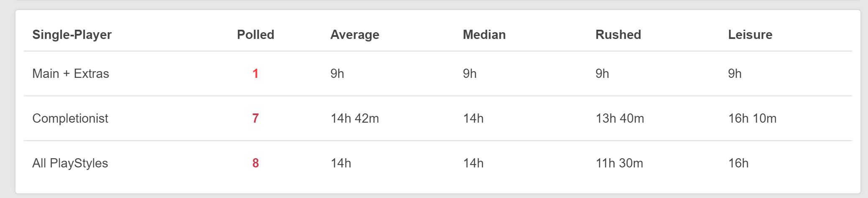Select the 13h 40m rushed time
The image size is (868, 198).
(x=620, y=118)
